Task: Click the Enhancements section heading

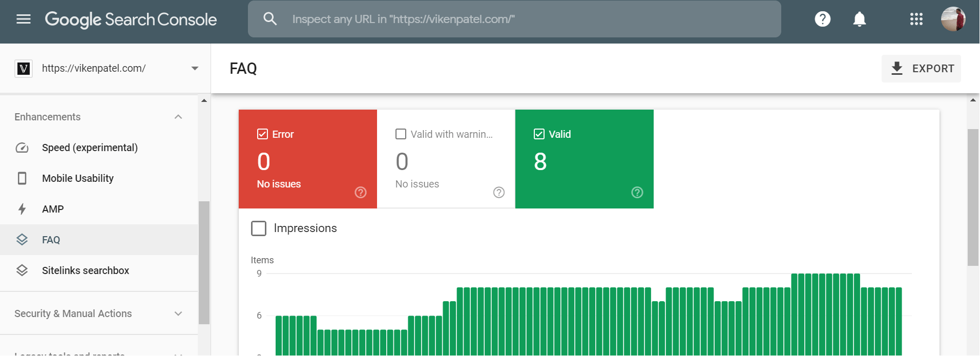Action: click(48, 117)
